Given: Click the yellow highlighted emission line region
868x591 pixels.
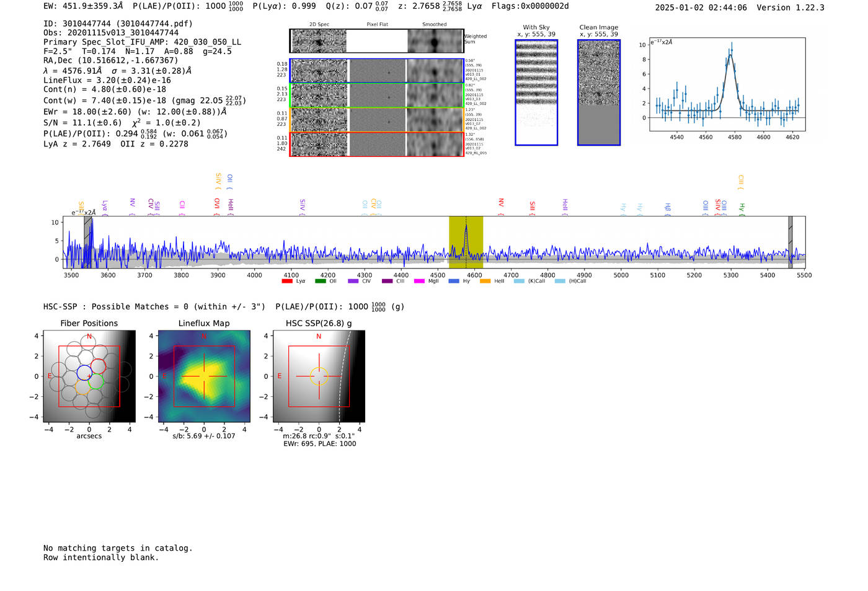Looking at the screenshot, I should pos(466,242).
